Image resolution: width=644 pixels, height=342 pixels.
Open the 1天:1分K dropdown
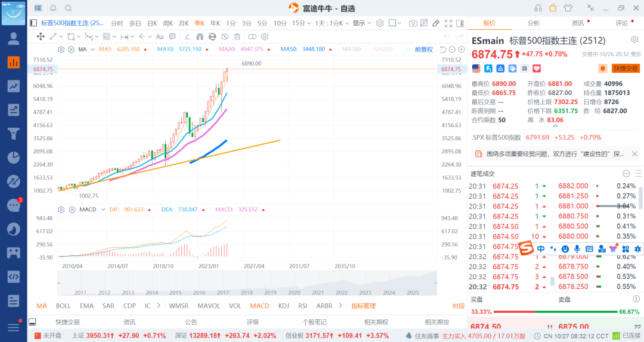pyautogui.click(x=332, y=23)
